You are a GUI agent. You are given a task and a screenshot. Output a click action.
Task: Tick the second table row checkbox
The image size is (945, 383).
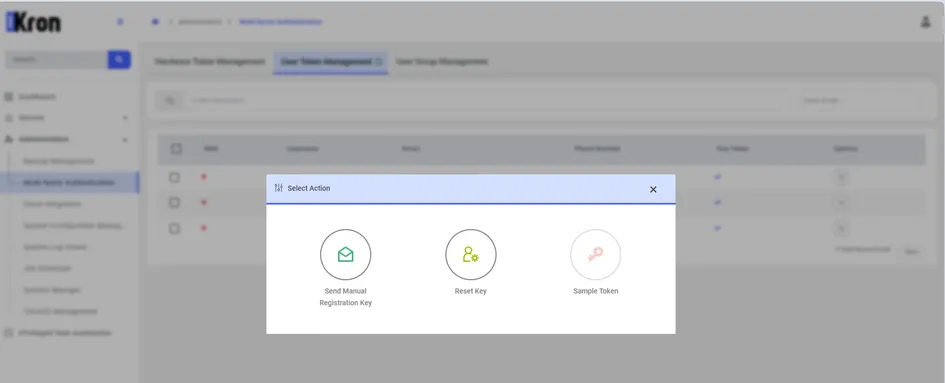click(x=174, y=203)
